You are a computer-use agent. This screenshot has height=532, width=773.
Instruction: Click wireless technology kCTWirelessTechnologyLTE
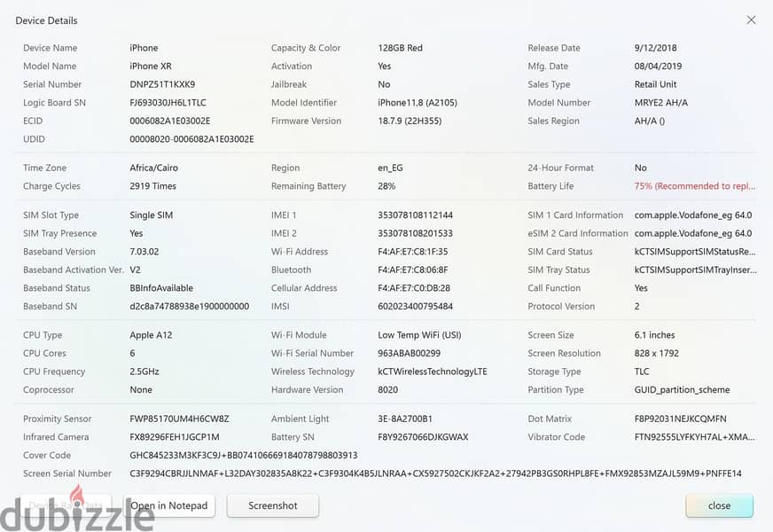click(433, 372)
